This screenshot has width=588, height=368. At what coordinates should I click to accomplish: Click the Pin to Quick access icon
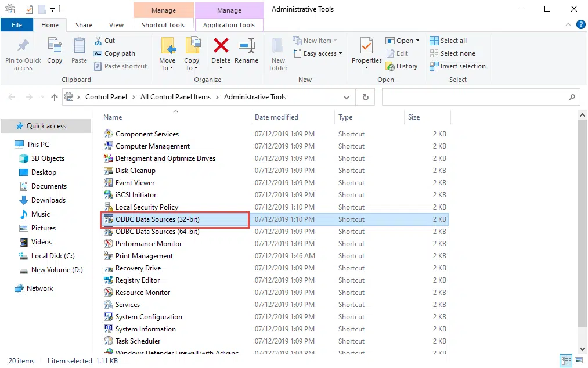(23, 46)
